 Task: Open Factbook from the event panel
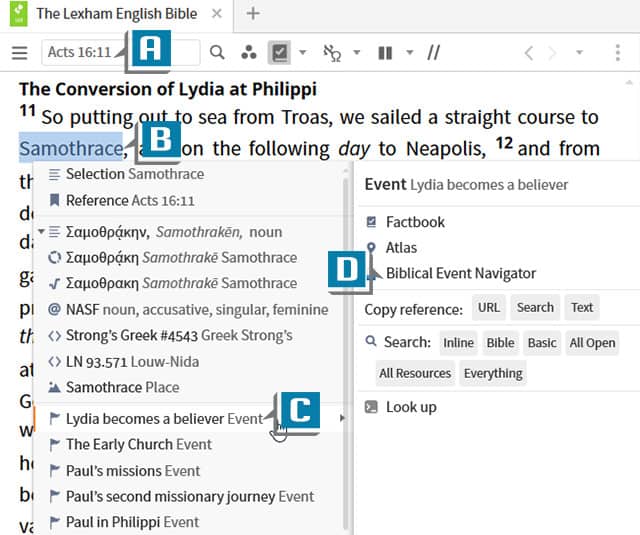click(415, 222)
